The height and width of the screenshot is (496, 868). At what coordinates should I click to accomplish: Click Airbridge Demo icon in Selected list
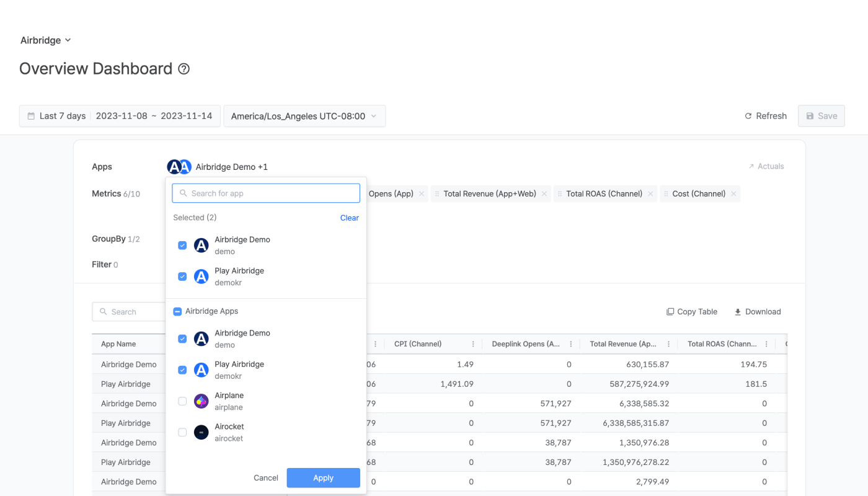201,246
